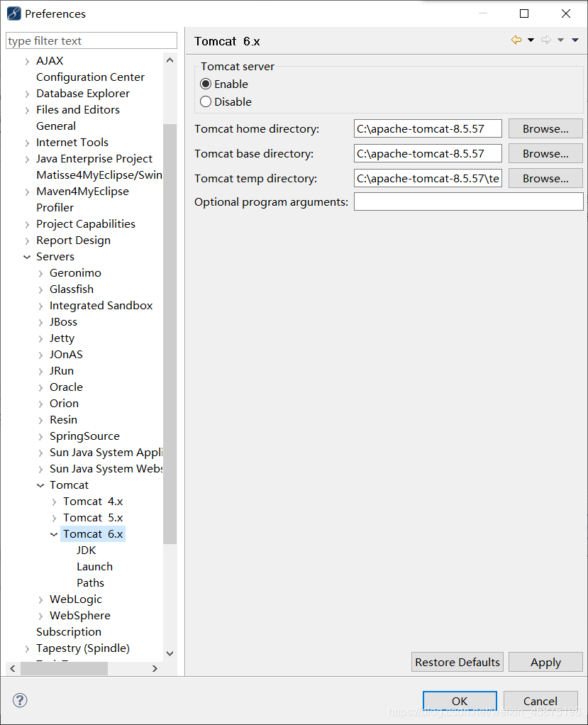The image size is (588, 725).
Task: Expand the Tomcat 4.x node
Action: pyautogui.click(x=54, y=502)
